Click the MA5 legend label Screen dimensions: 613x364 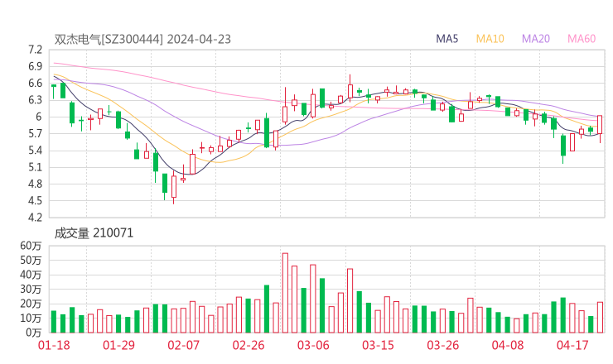pyautogui.click(x=446, y=39)
